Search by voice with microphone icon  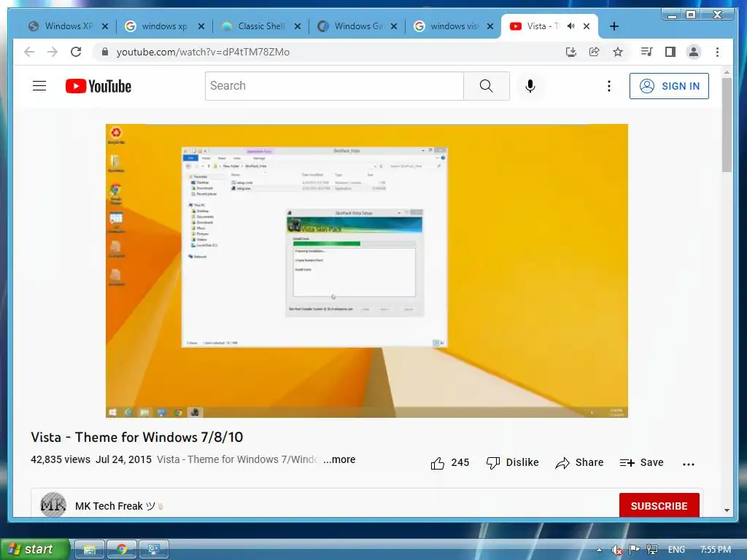(x=530, y=86)
